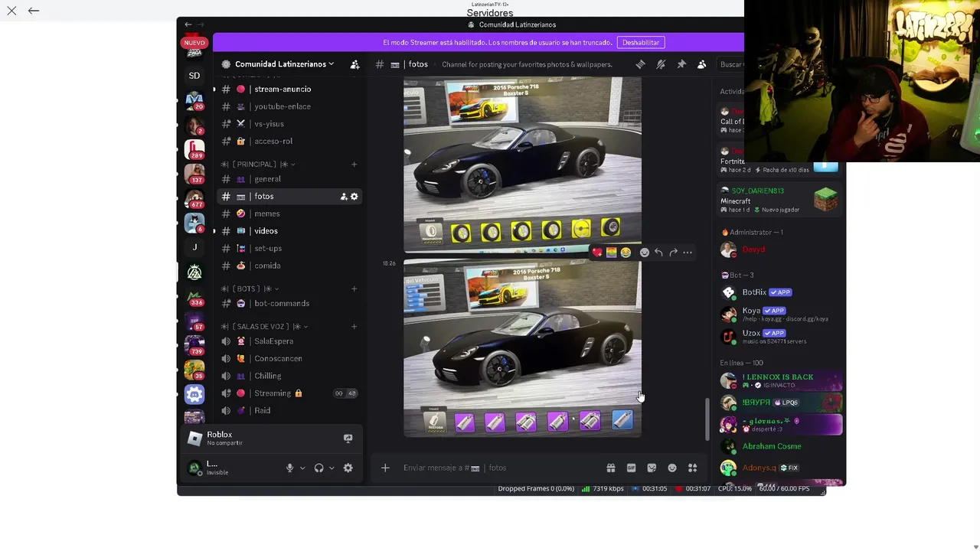Join Conoscancen voice channel
The image size is (980, 551).
(289, 359)
